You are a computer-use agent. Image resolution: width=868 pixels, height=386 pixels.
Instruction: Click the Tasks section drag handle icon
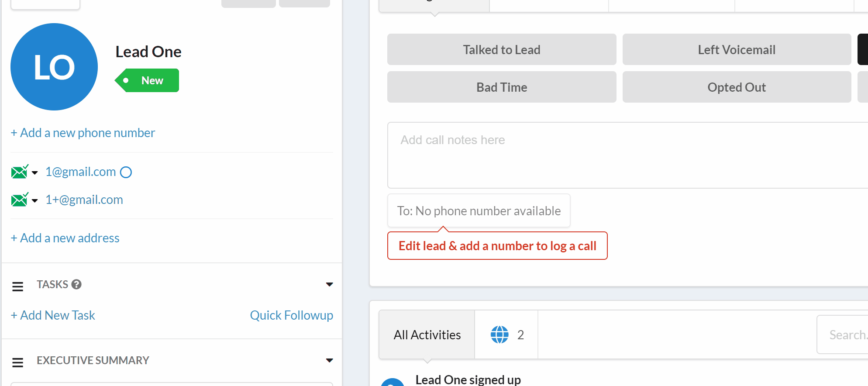[17, 286]
